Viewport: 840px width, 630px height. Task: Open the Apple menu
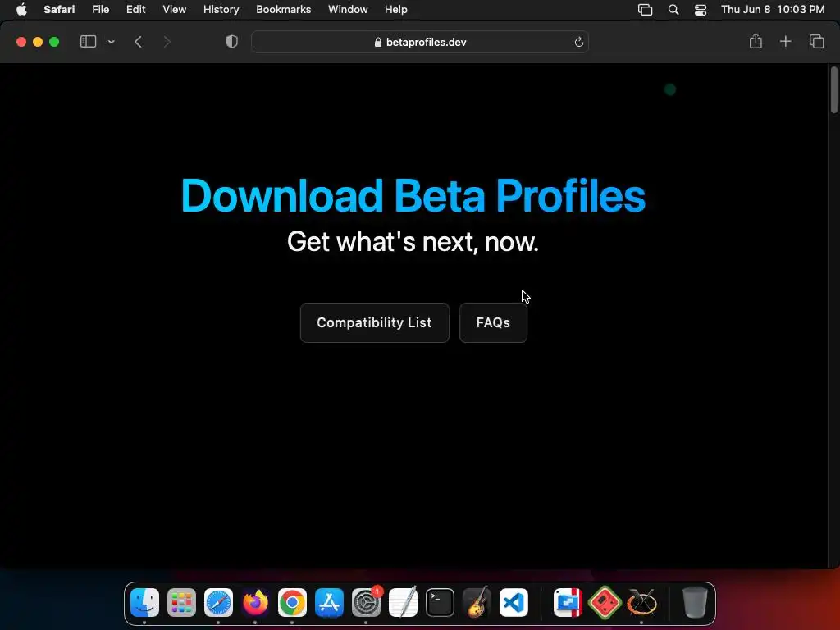click(21, 9)
